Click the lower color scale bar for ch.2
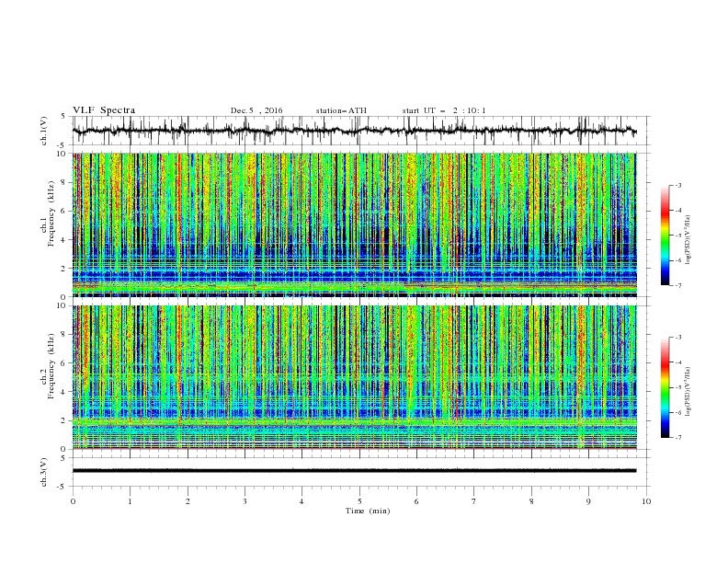 coord(665,387)
